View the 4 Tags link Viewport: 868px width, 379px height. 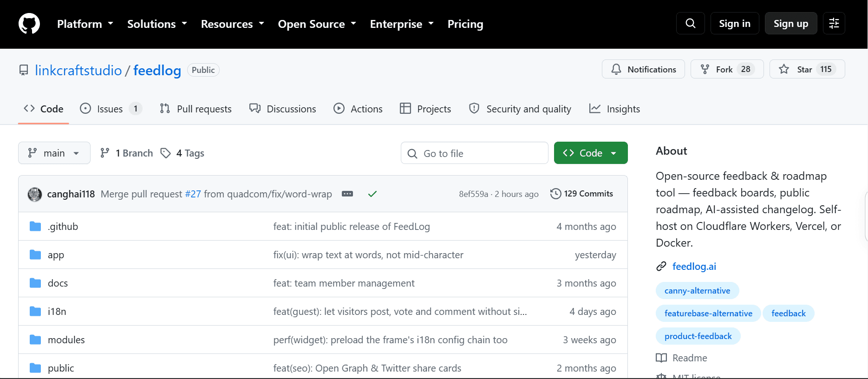[183, 153]
